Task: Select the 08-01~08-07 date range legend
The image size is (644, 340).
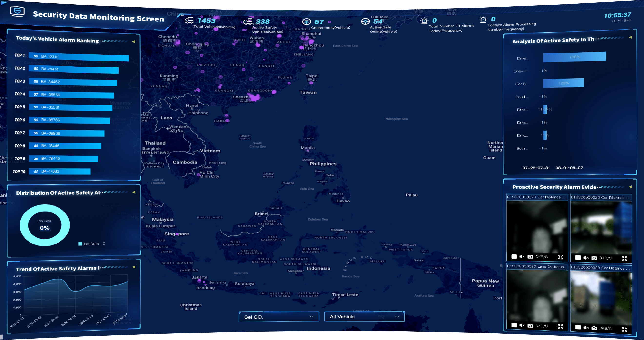Action: [569, 168]
